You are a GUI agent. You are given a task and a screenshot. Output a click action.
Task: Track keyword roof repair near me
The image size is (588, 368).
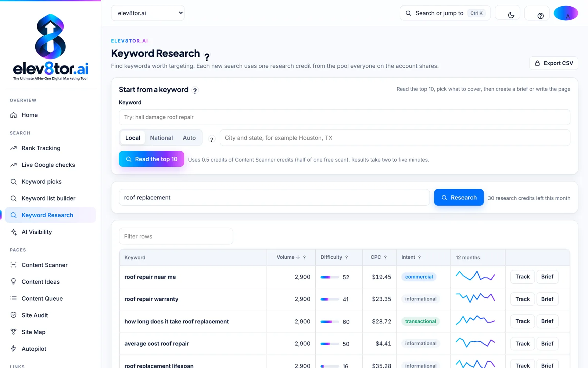522,277
